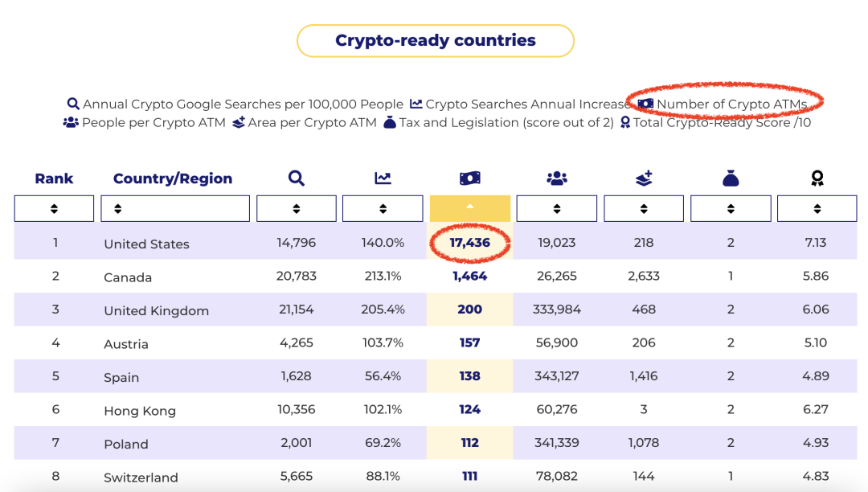Select the Spain country cell

tap(121, 377)
